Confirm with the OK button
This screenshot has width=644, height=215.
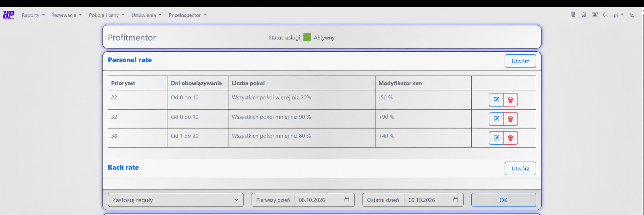click(x=503, y=200)
